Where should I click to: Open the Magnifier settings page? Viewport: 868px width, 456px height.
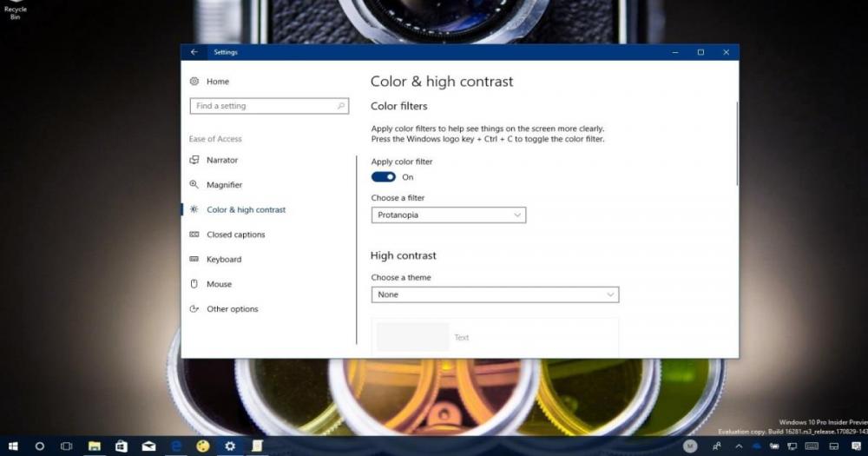(x=224, y=185)
